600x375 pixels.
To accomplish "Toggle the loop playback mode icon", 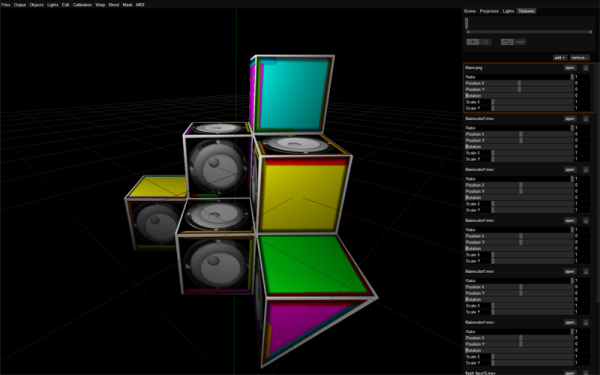I will pos(507,42).
